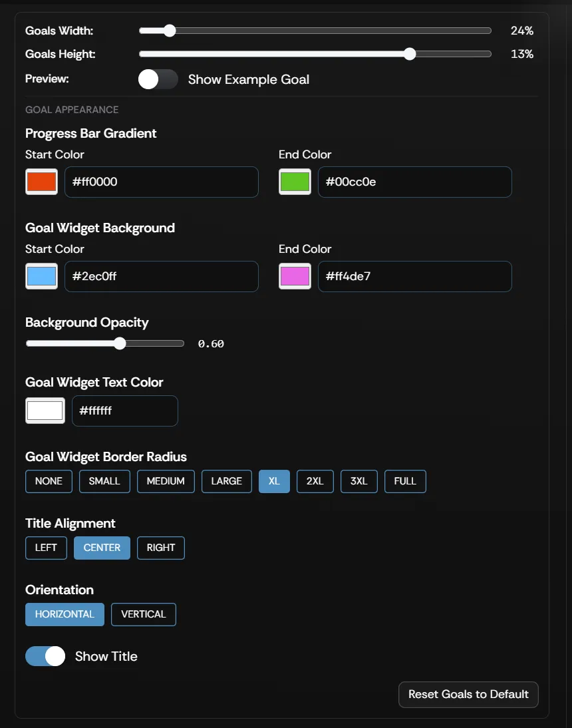Set title alignment to LEFT
This screenshot has height=728, width=572.
pos(46,548)
